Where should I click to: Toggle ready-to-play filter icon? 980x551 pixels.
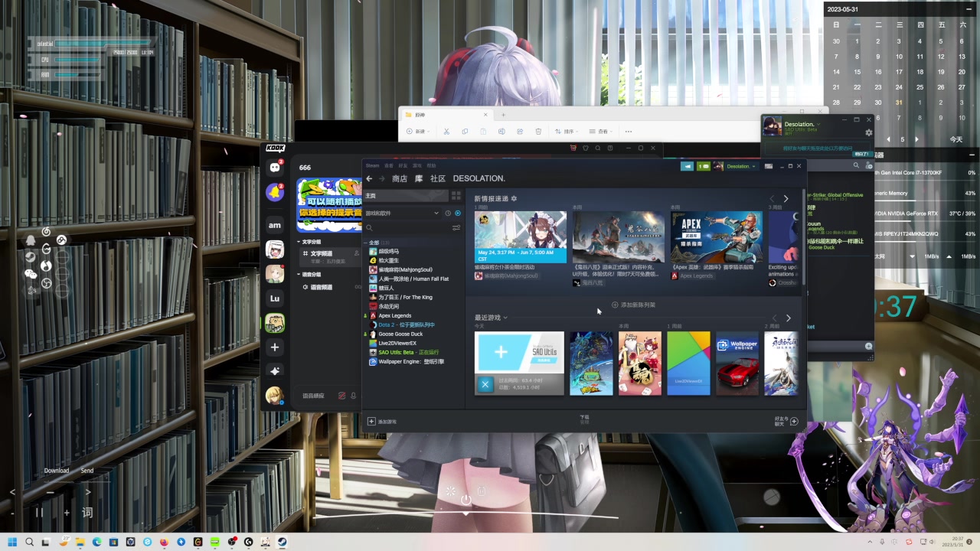(458, 214)
